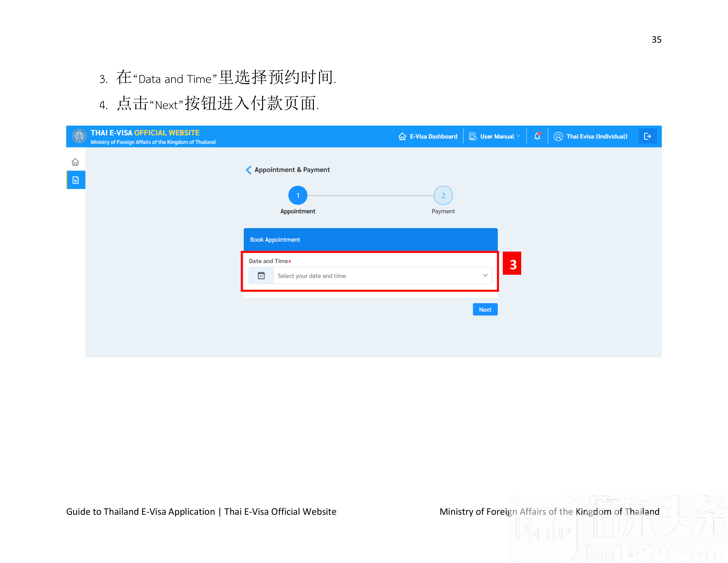This screenshot has width=728, height=563.
Task: Click the notification bell icon
Action: coord(537,136)
